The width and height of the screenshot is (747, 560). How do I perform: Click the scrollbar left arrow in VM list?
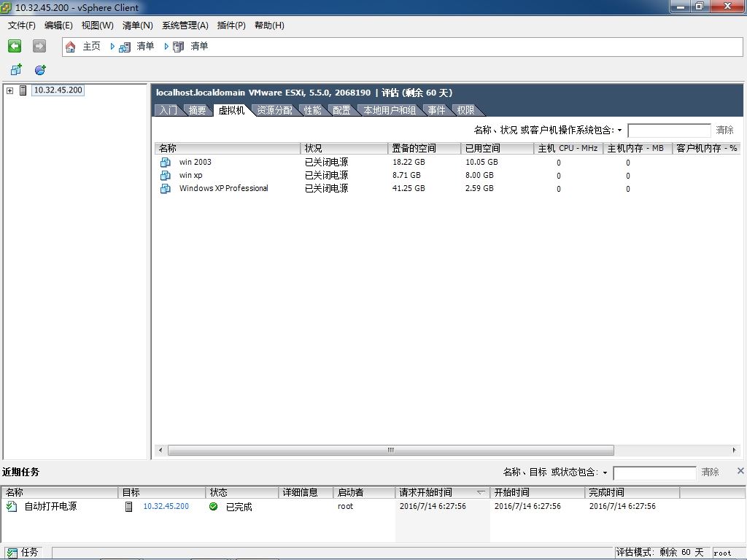(160, 450)
